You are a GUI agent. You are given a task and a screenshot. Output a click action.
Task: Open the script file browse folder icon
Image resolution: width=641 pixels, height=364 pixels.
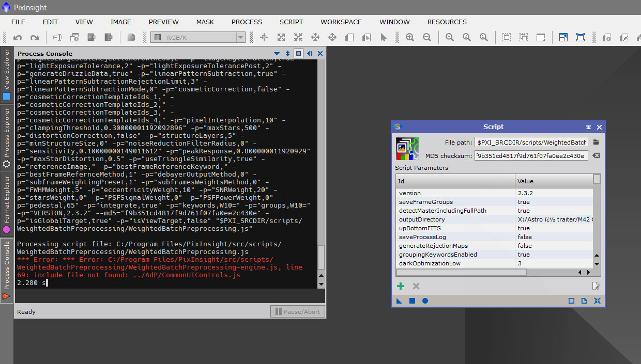point(596,142)
